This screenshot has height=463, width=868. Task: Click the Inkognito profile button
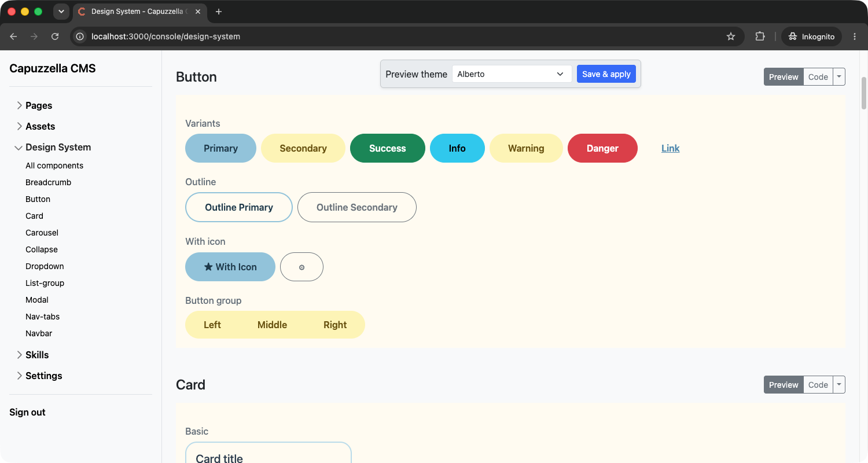point(811,36)
